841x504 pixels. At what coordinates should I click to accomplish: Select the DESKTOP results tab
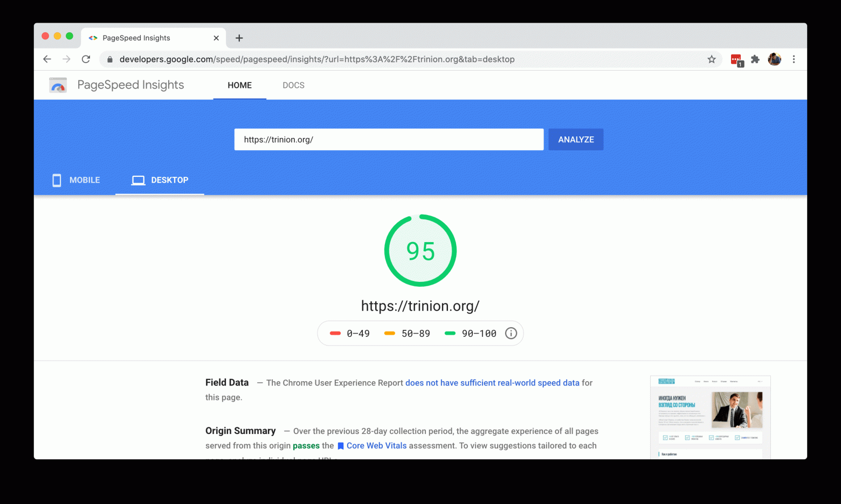pyautogui.click(x=160, y=180)
